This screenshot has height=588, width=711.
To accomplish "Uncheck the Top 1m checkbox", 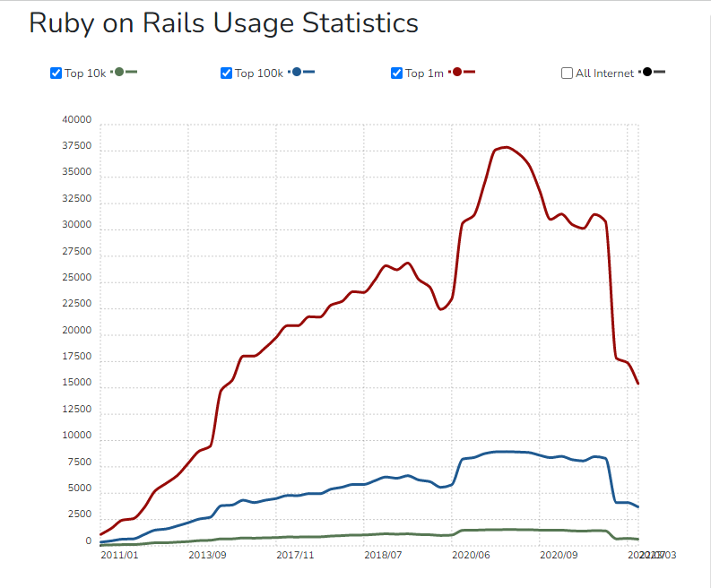I will click(397, 73).
